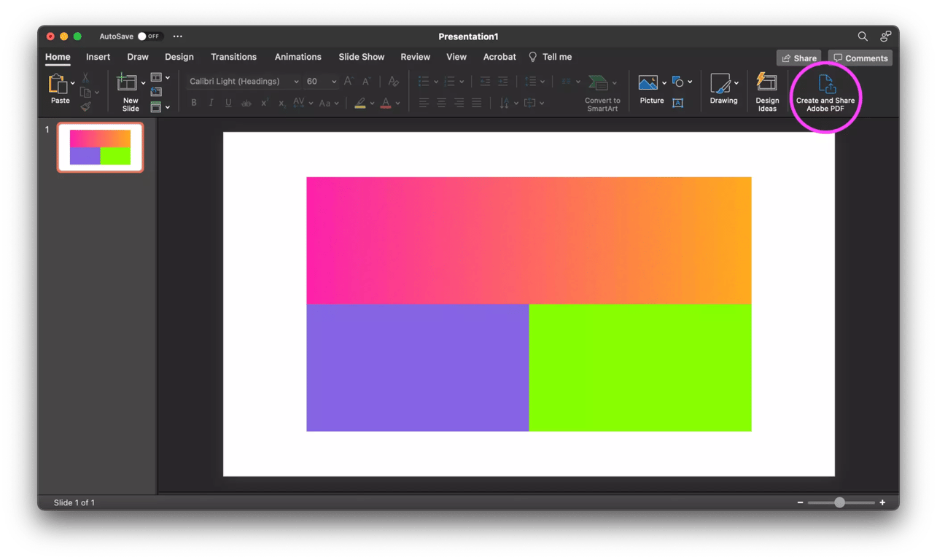Click the zoom slider handle
Image resolution: width=937 pixels, height=560 pixels.
(839, 502)
